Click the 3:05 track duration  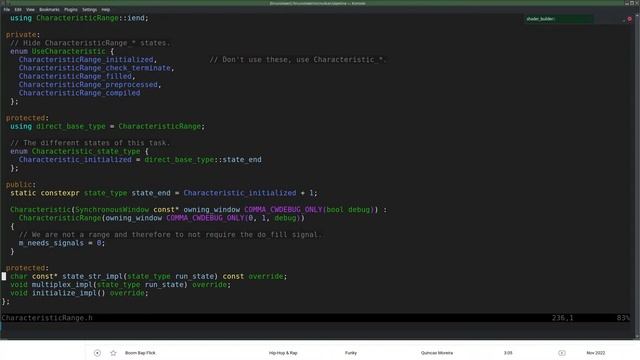pyautogui.click(x=508, y=353)
